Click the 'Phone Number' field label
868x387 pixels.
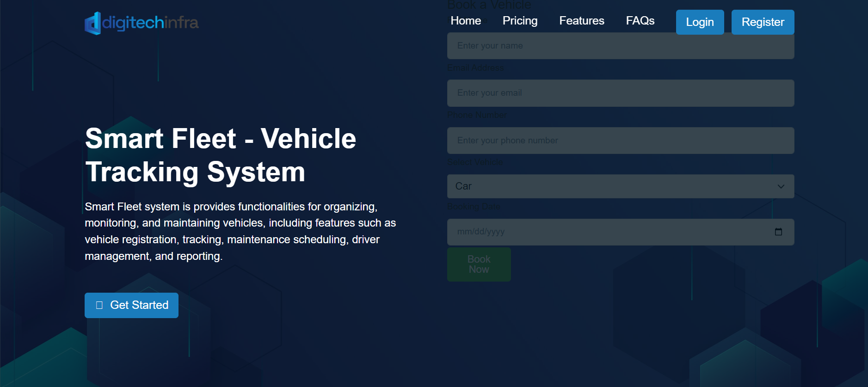click(x=477, y=115)
